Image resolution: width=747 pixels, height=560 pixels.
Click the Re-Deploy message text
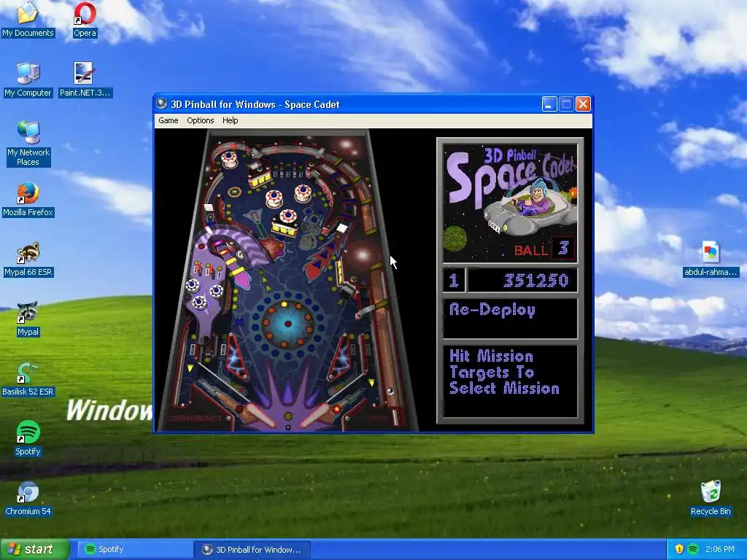(x=492, y=310)
